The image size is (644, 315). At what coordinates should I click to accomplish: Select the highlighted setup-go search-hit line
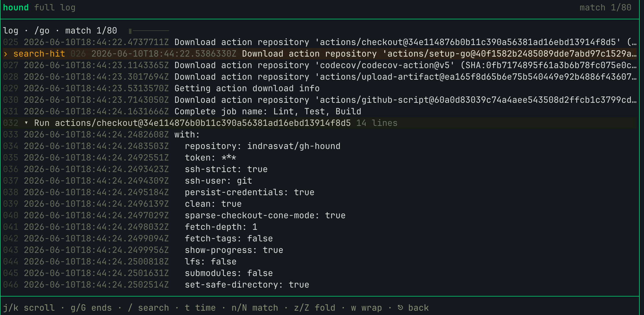pyautogui.click(x=320, y=54)
